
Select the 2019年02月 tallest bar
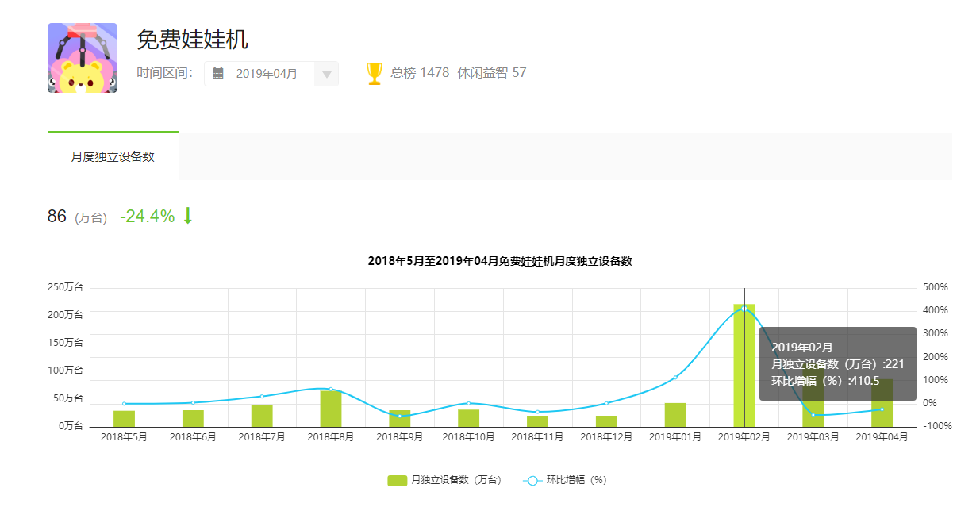[744, 365]
